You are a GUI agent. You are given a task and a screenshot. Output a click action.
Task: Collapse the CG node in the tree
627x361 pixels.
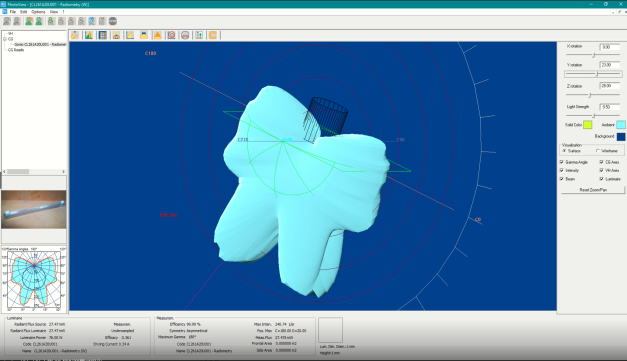(5, 39)
